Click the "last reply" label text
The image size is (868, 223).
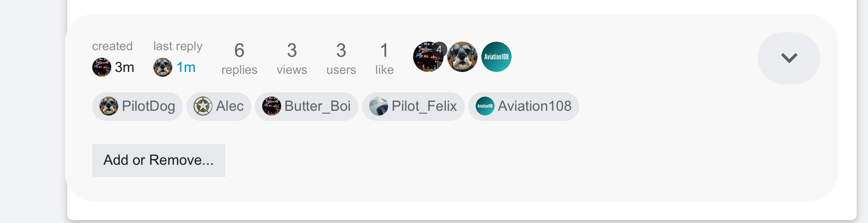click(x=177, y=46)
